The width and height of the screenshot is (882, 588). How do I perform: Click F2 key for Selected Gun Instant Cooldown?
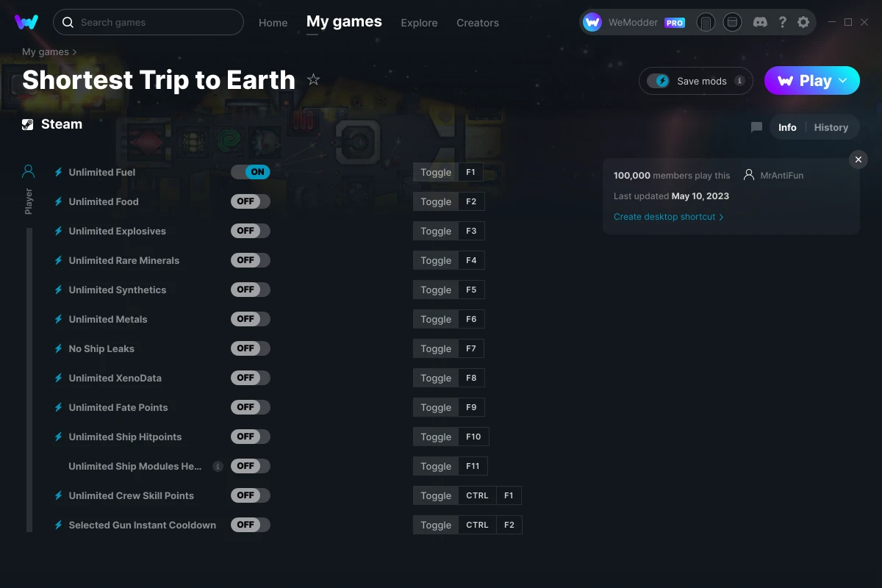tap(509, 525)
